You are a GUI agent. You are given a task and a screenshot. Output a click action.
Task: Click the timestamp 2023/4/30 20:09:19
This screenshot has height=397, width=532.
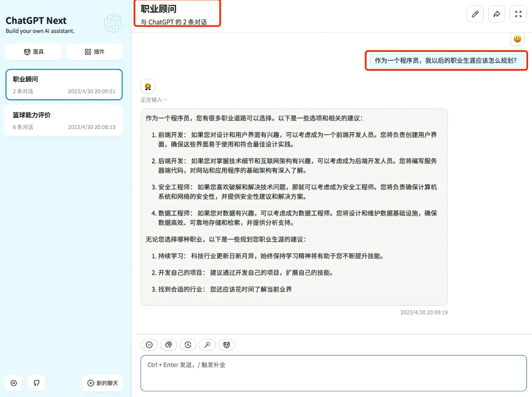click(x=424, y=312)
